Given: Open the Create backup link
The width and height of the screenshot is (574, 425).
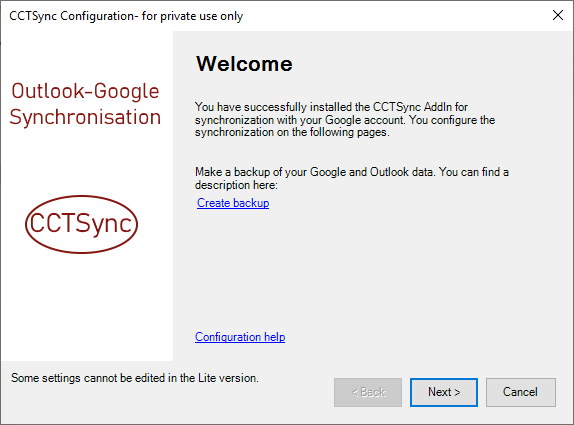Looking at the screenshot, I should point(233,203).
